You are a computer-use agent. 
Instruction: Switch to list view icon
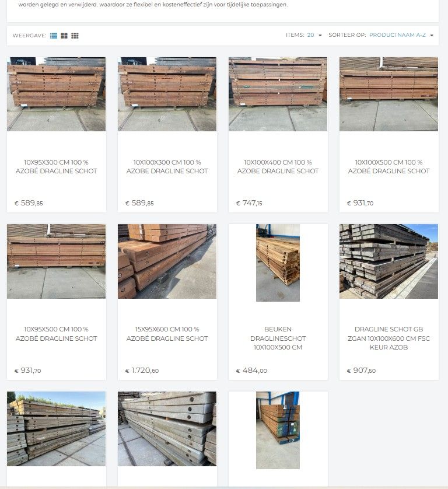pos(54,36)
